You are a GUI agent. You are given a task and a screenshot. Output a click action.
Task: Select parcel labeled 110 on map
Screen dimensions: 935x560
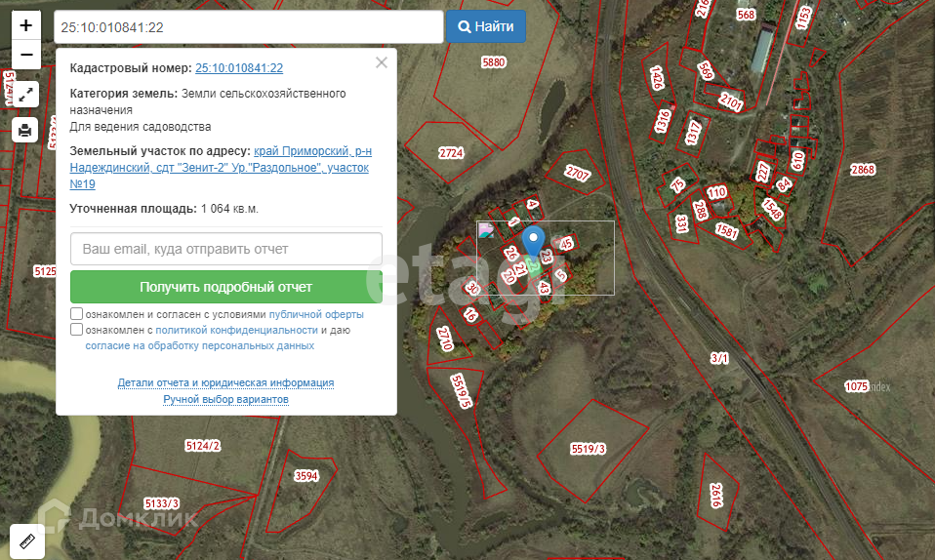[716, 192]
